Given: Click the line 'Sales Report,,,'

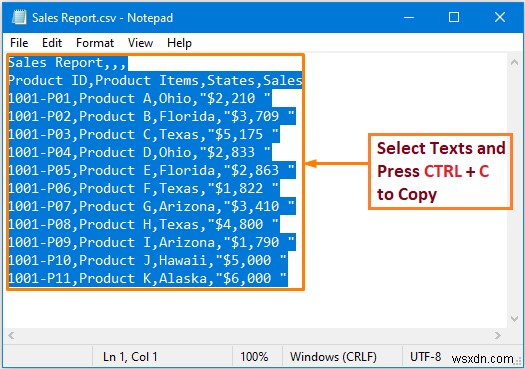Looking at the screenshot, I should click(x=68, y=63).
